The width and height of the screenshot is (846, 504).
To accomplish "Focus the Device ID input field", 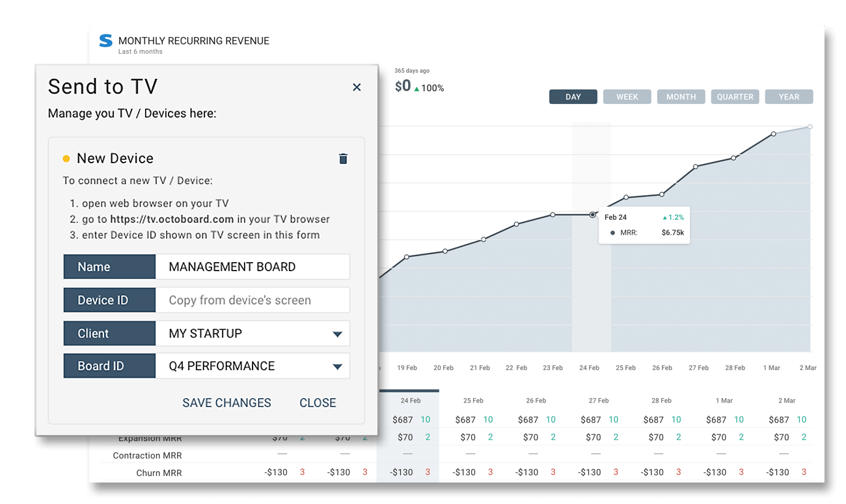I will 252,300.
